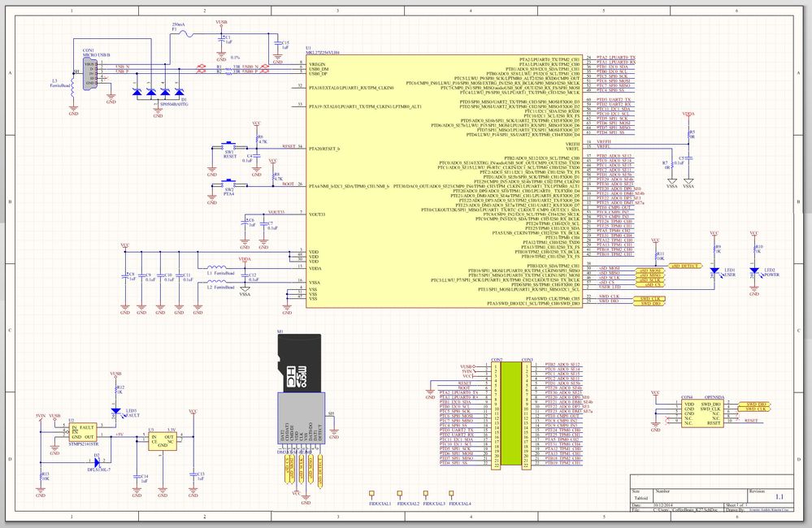The image size is (812, 528).
Task: Click the R13 10K resistor symbol
Action: tap(41, 476)
